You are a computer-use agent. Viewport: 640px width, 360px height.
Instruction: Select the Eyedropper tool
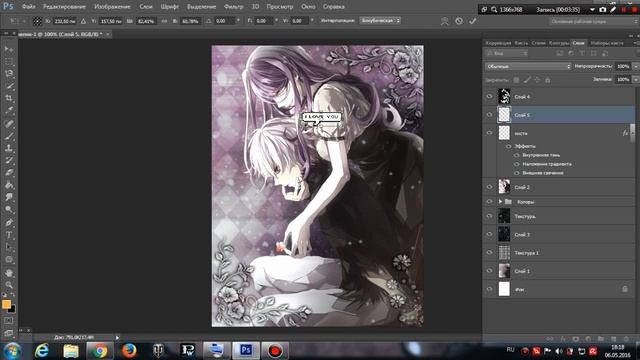(9, 111)
